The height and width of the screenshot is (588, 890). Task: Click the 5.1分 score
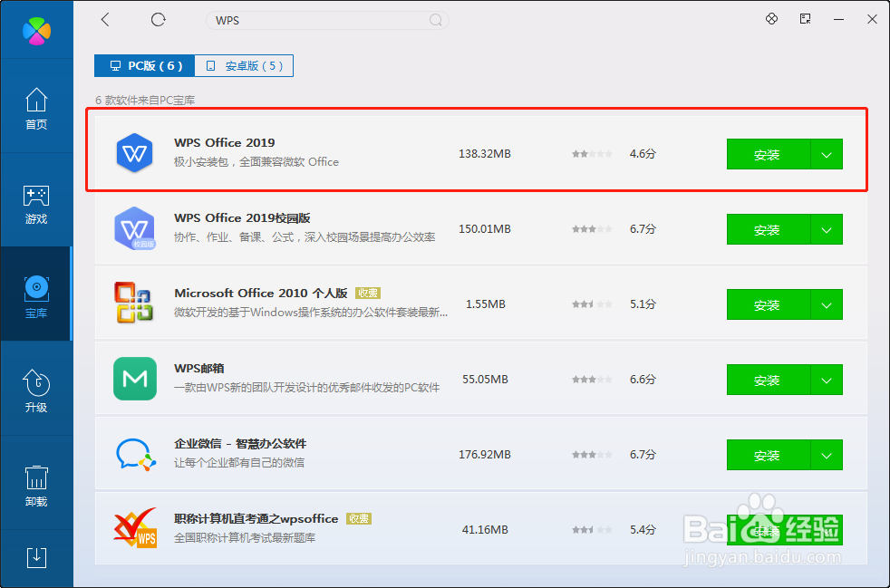(643, 304)
